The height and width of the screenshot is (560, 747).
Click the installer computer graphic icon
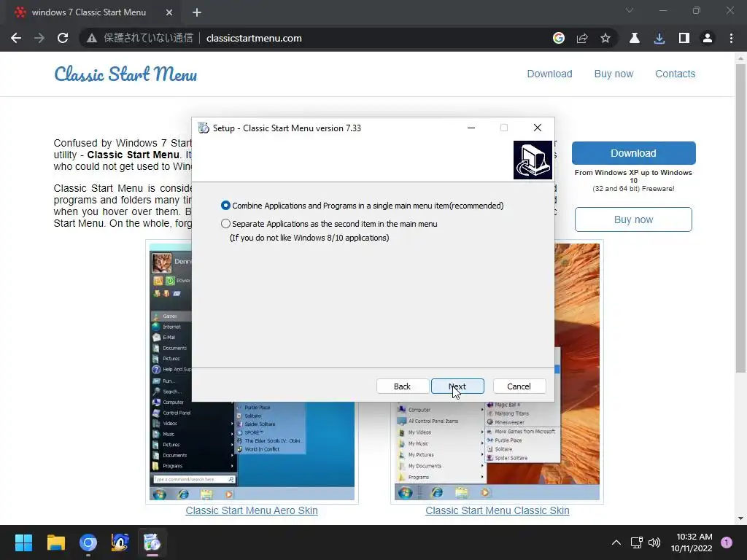coord(533,160)
